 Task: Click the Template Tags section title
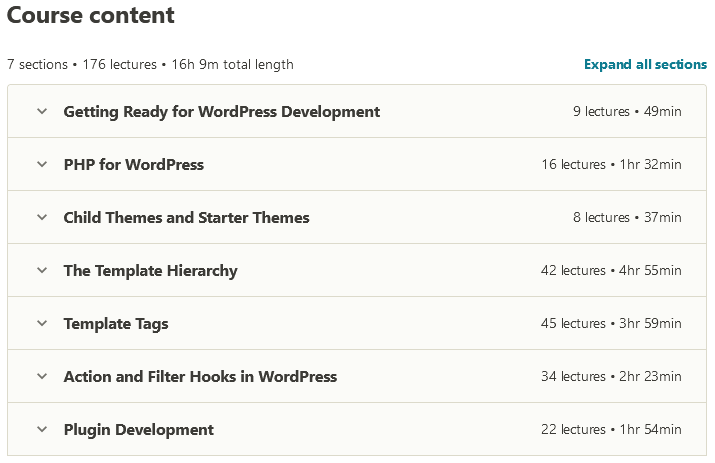(116, 324)
